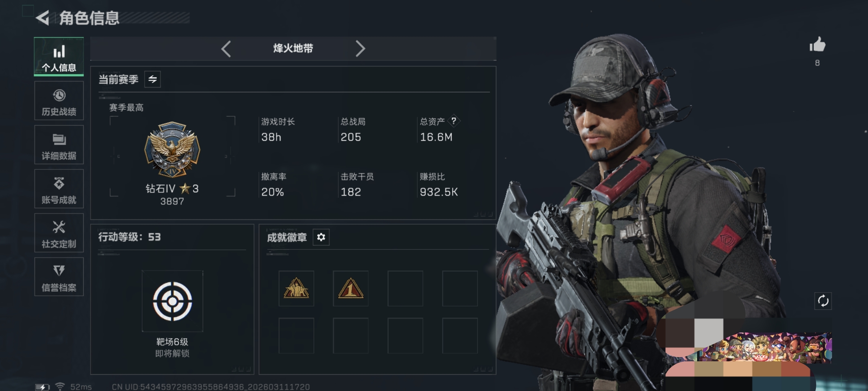Screen dimensions: 868x391
Task: Open the 信誉档案 tab
Action: pos(59,277)
